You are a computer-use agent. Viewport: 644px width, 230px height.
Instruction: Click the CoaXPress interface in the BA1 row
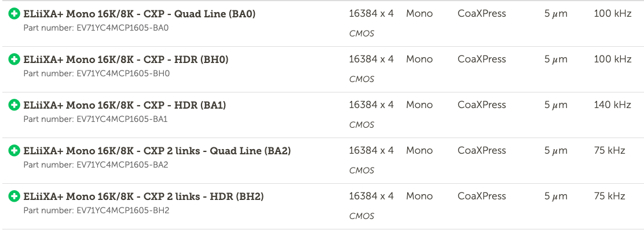pos(482,105)
